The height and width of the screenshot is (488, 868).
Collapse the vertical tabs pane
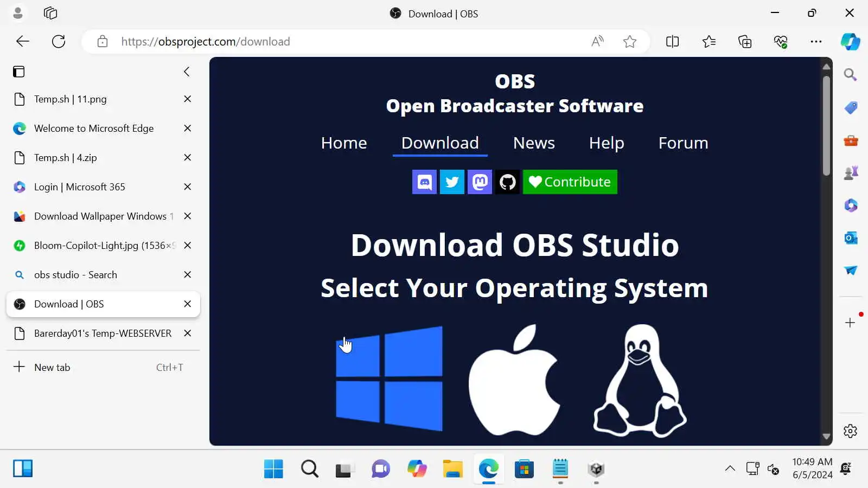point(187,72)
